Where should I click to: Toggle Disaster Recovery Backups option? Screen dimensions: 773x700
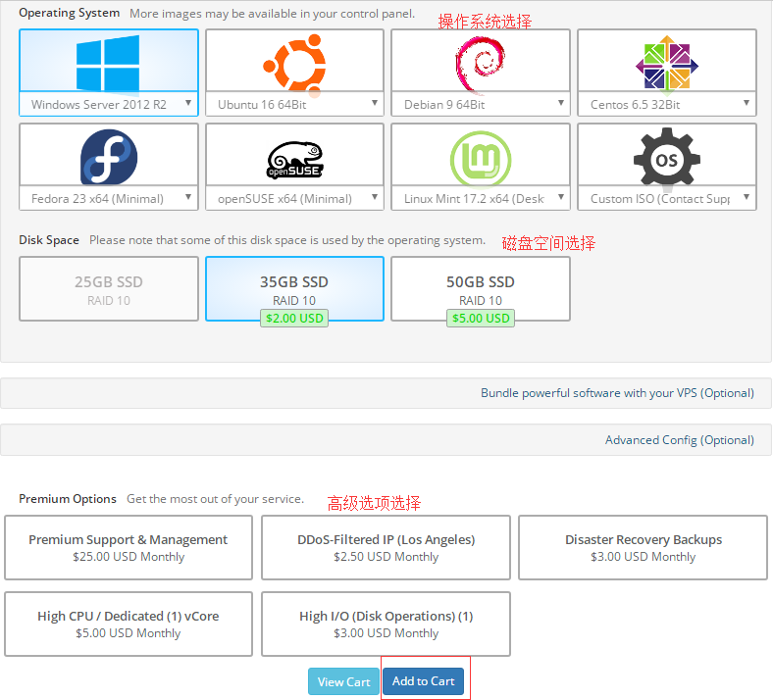643,547
